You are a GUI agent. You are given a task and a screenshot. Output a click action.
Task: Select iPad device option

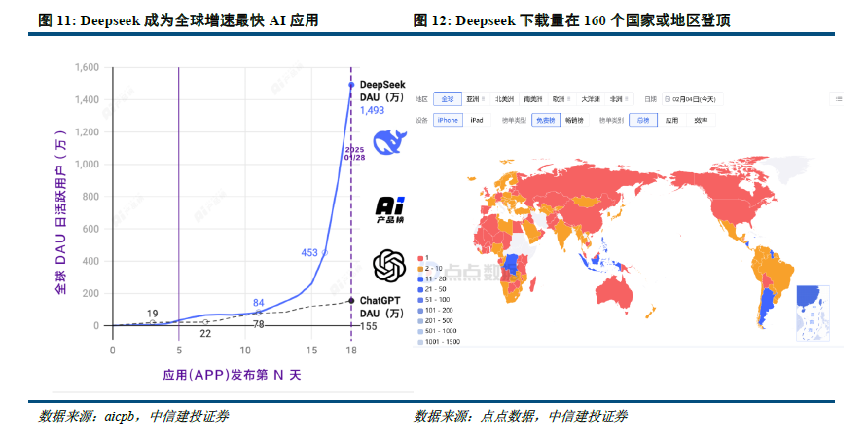[476, 120]
